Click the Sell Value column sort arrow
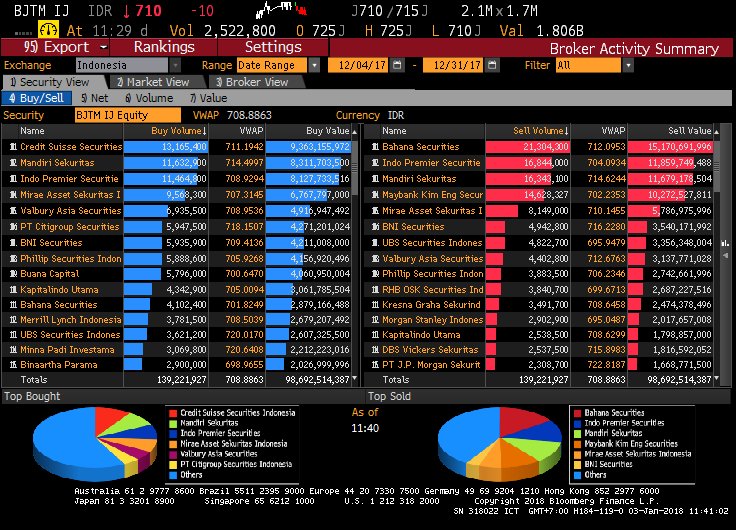 pyautogui.click(x=714, y=131)
